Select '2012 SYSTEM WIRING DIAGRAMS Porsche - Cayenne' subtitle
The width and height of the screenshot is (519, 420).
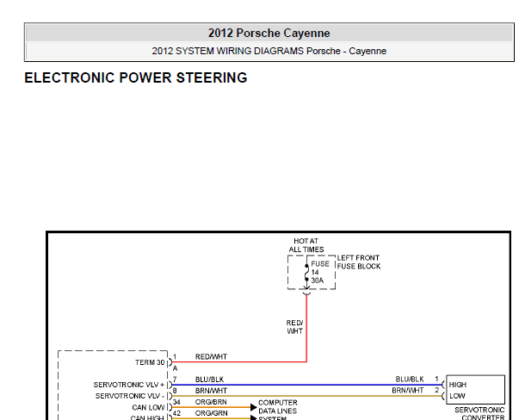click(x=269, y=51)
